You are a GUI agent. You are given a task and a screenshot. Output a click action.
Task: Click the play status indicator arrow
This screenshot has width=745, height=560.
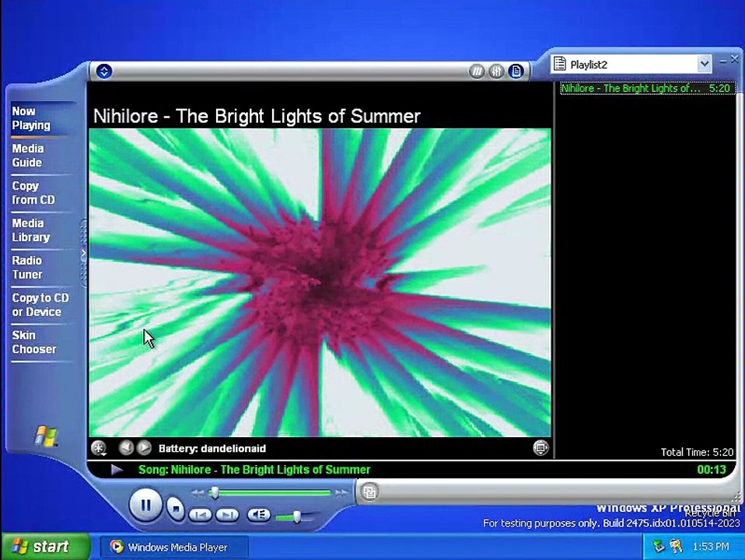[117, 470]
